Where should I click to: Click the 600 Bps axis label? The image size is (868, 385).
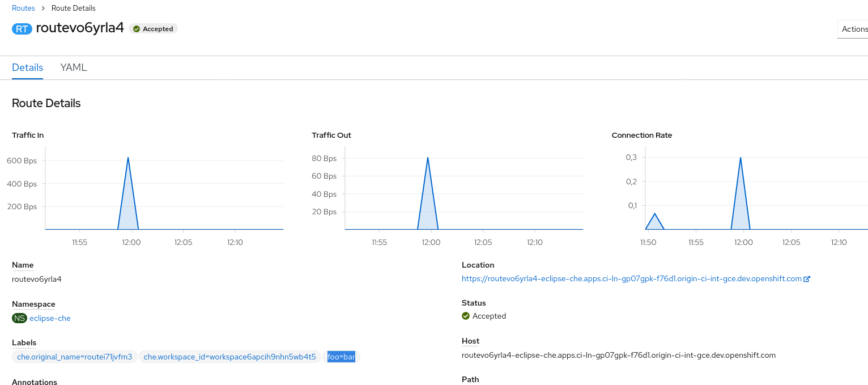[22, 160]
